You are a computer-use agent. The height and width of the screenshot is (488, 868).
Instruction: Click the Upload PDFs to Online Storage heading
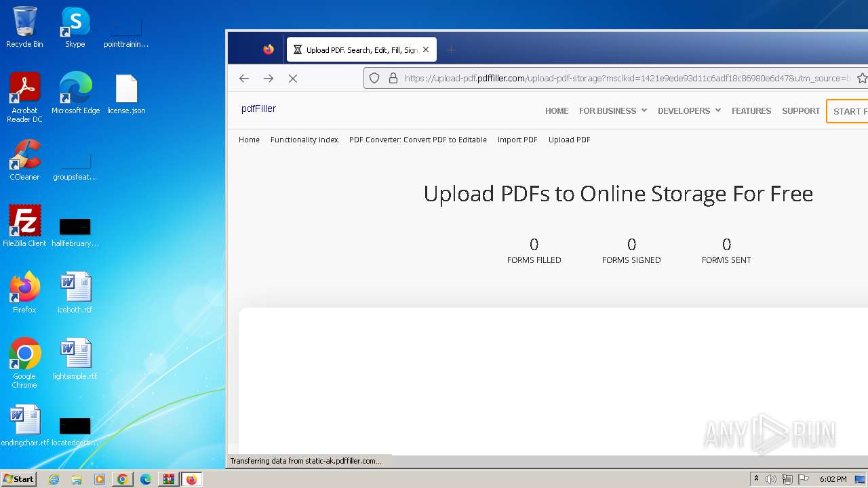618,194
